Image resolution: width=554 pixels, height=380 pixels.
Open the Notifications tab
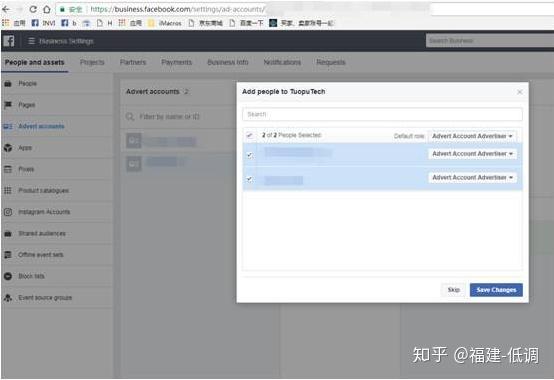pos(282,62)
